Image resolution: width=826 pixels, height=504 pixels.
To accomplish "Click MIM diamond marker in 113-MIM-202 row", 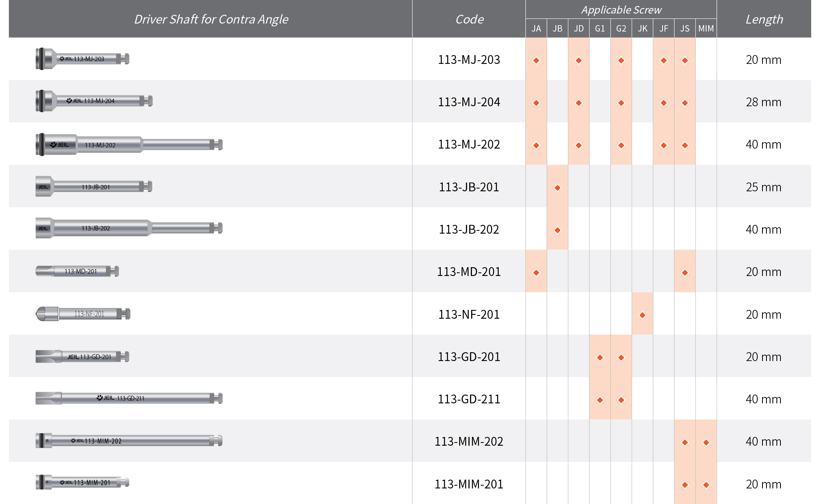I will point(706,442).
